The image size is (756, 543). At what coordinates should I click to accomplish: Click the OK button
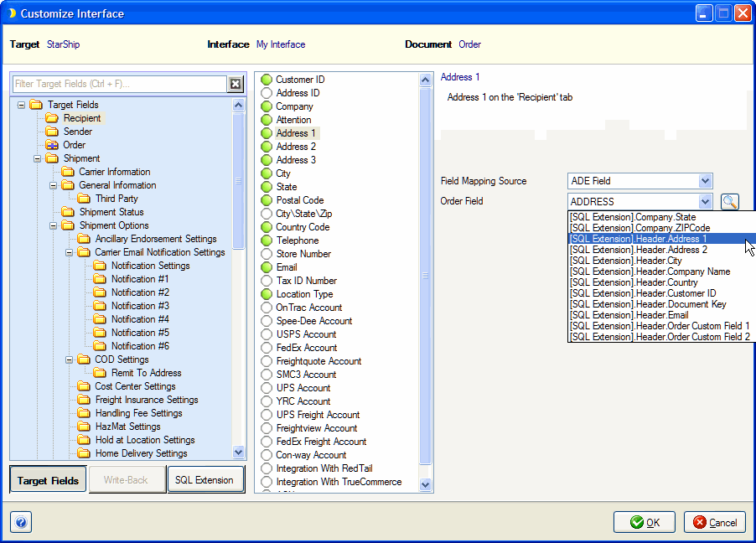tap(645, 522)
